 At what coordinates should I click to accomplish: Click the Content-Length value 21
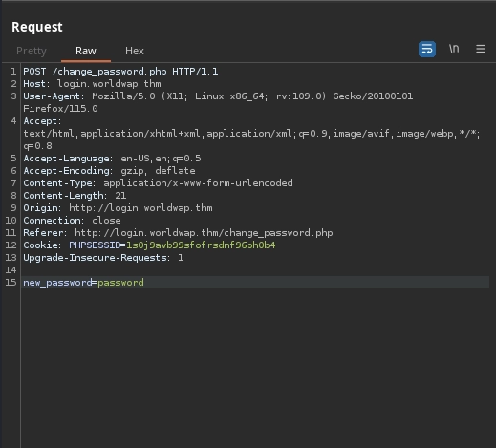pos(120,196)
